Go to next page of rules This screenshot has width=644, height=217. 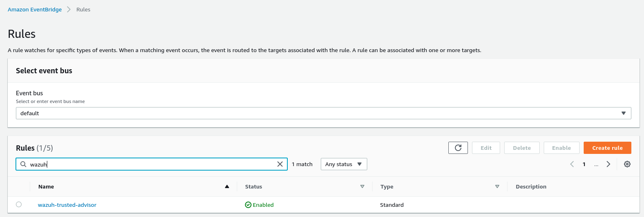pyautogui.click(x=609, y=164)
